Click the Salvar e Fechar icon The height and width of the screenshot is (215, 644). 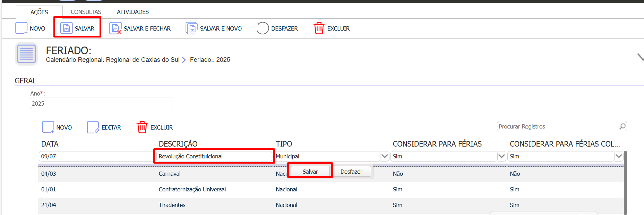click(x=115, y=28)
